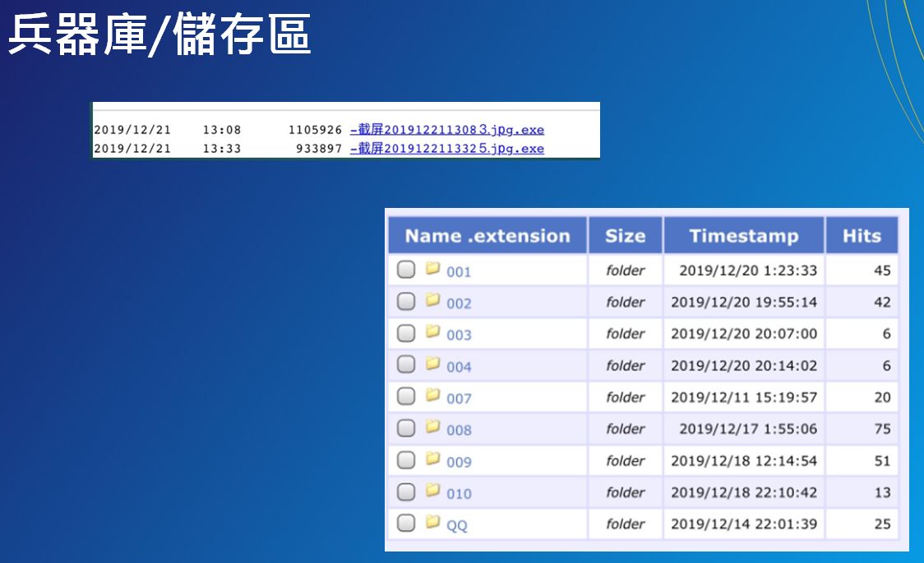Click the hits value 20
Image resolution: width=924 pixels, height=563 pixels.
point(882,398)
